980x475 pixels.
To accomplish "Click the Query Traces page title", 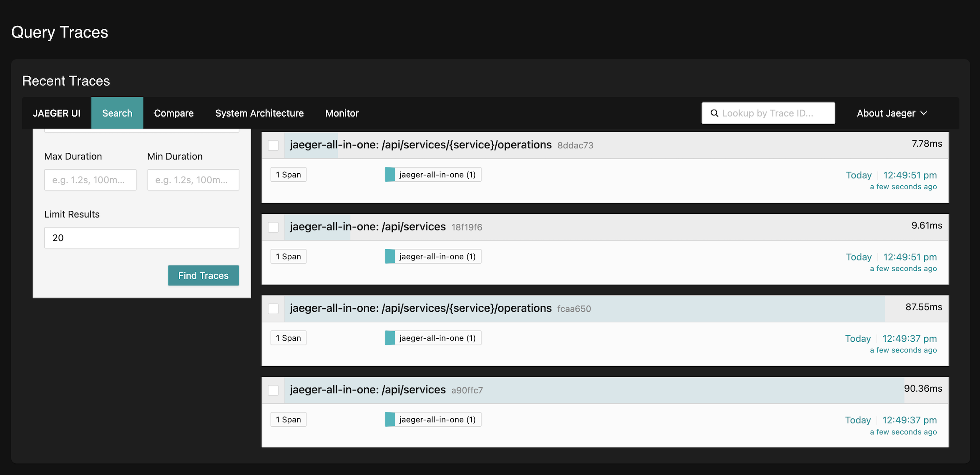I will pos(60,32).
